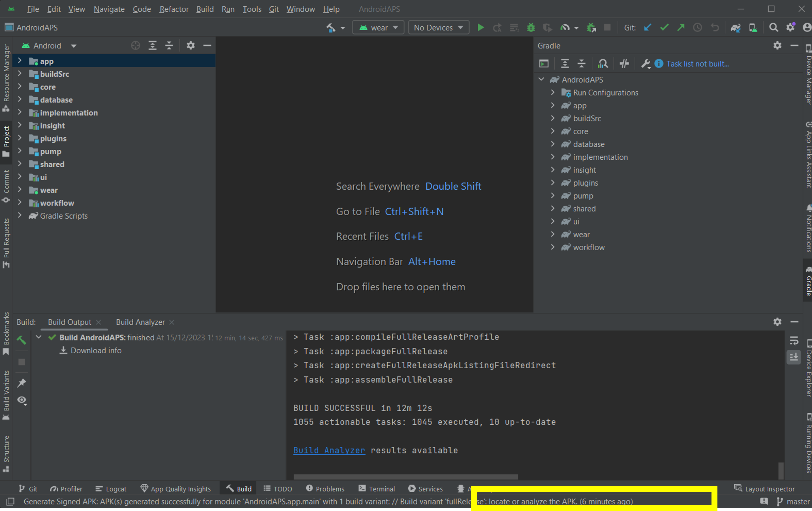Click the status bar notifications icon beside master
Screen dimensions: 812x511
764,502
